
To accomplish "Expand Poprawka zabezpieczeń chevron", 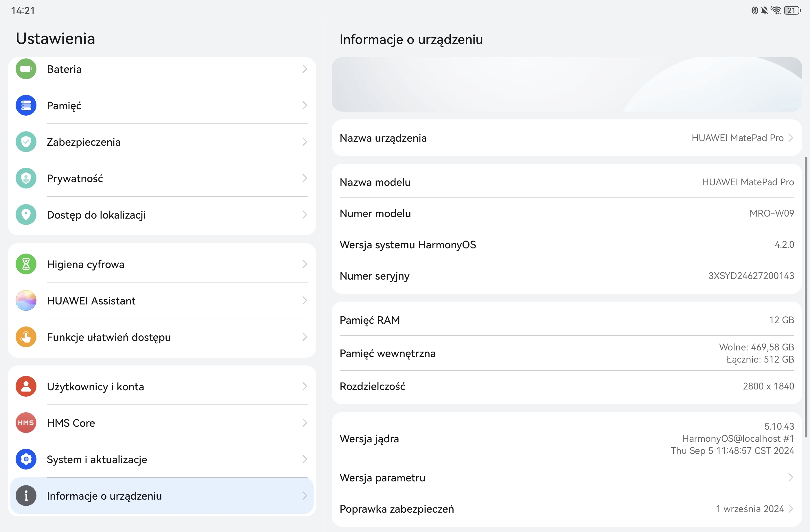I will point(791,509).
